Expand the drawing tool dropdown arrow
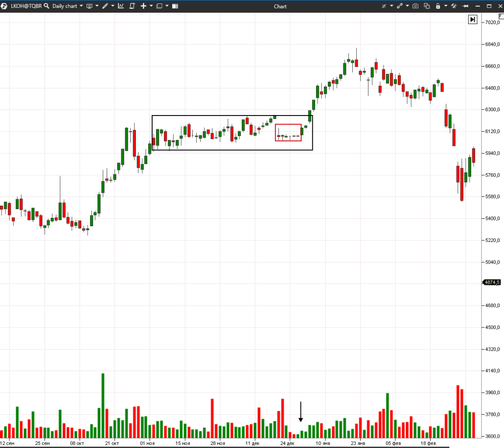This screenshot has height=448, width=504. pyautogui.click(x=113, y=6)
